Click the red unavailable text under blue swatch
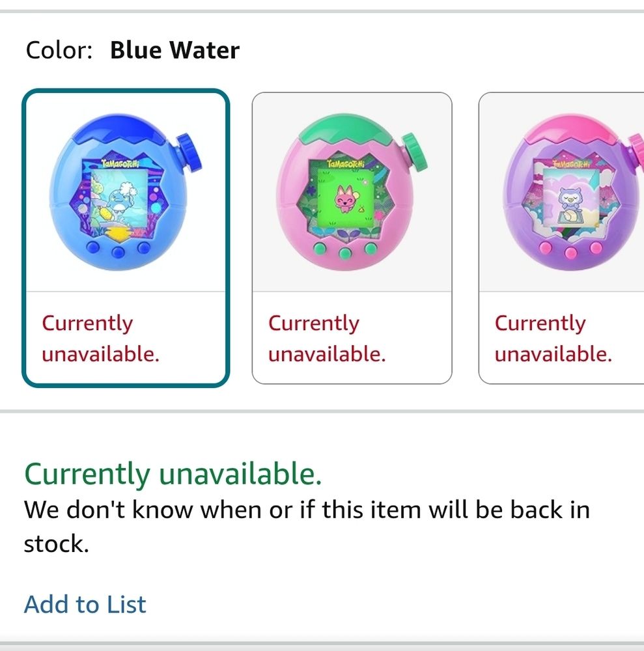Viewport: 644px width, 651px height. click(100, 339)
